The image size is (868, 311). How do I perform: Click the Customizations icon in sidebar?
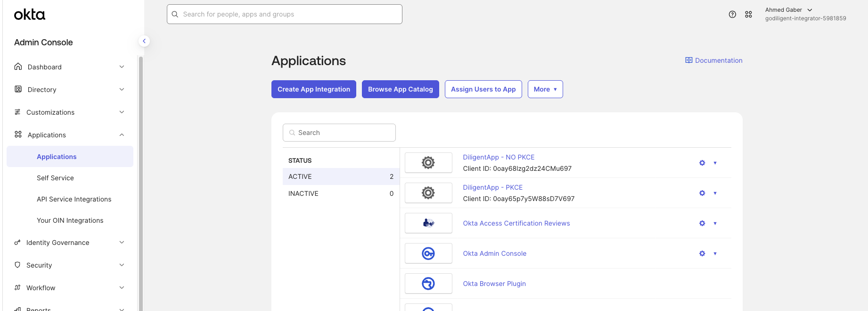click(x=17, y=112)
